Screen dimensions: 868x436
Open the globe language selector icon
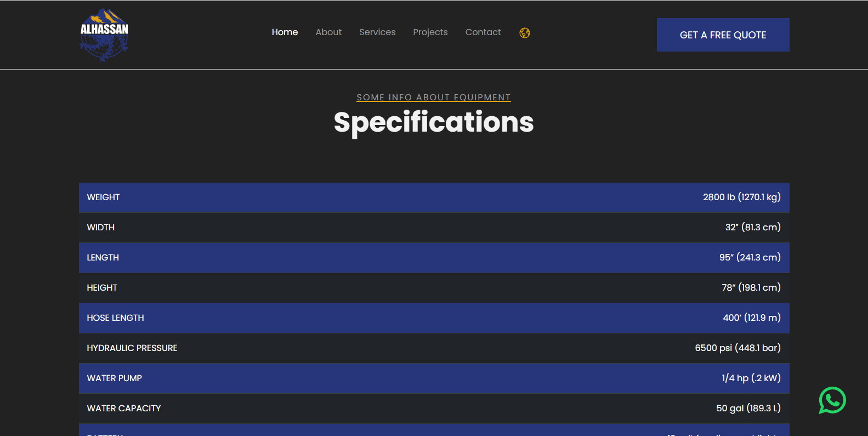coord(525,33)
